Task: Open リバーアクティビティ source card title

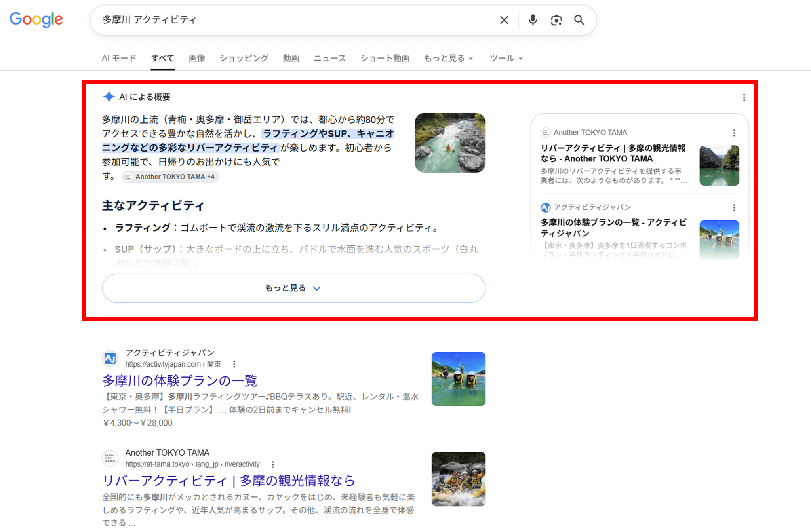Action: tap(613, 153)
